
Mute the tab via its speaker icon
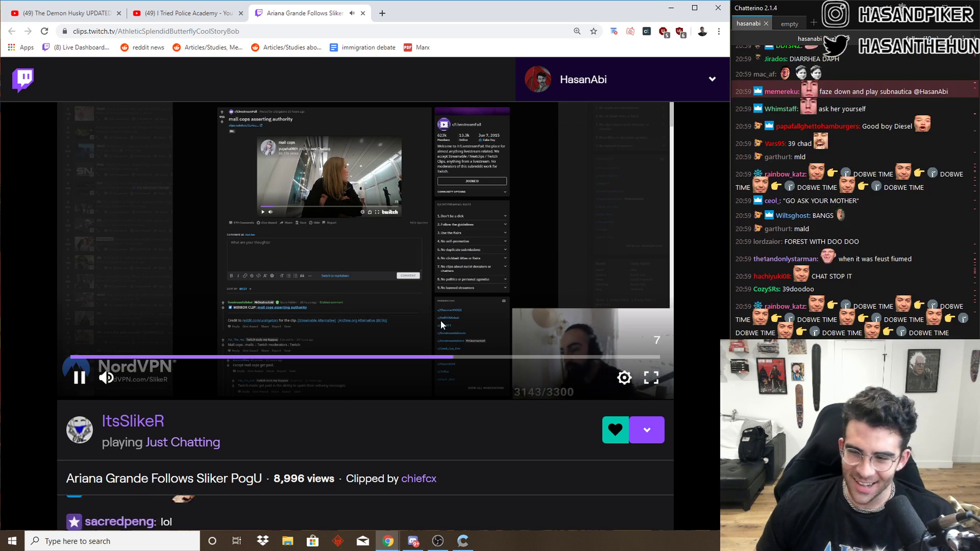point(352,13)
